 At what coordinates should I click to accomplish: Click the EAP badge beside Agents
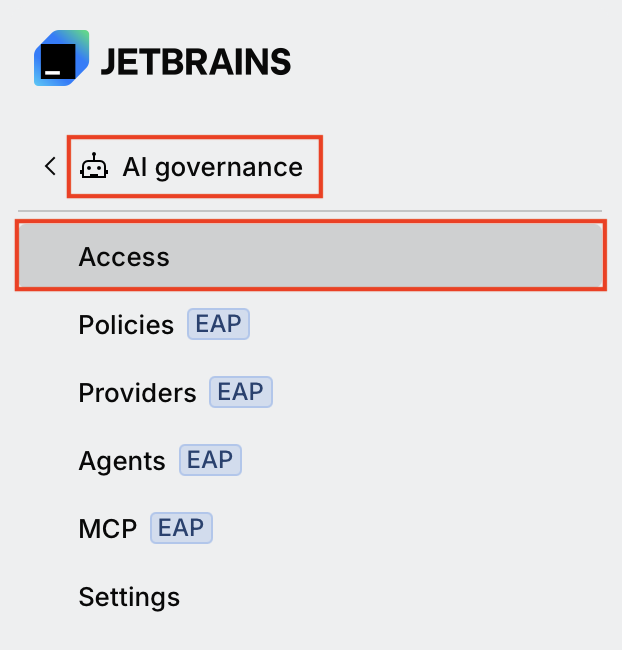point(210,460)
